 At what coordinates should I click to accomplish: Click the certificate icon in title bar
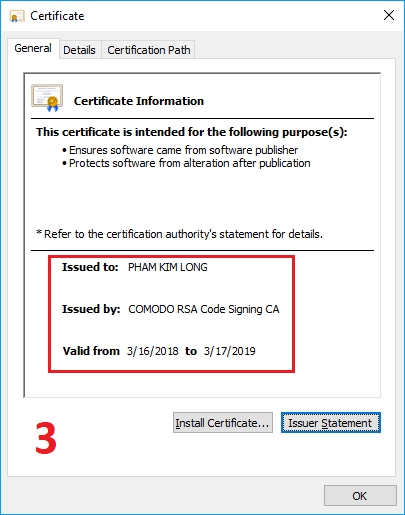pos(17,16)
